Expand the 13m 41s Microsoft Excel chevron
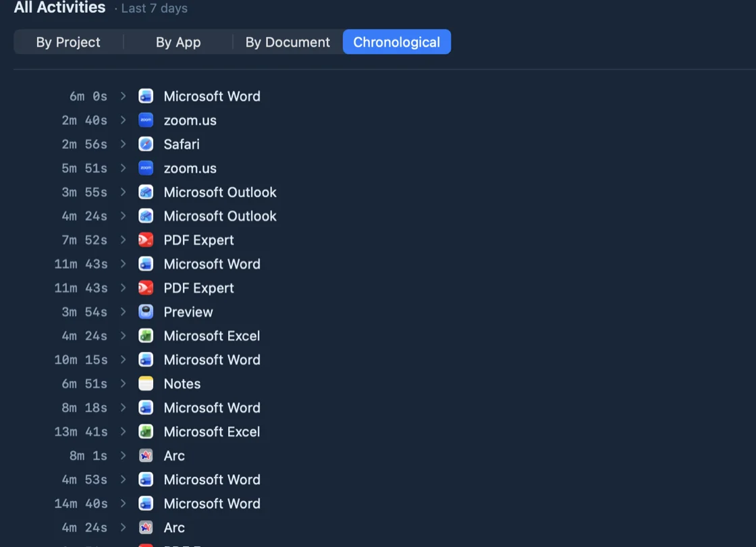The height and width of the screenshot is (547, 756). click(123, 432)
